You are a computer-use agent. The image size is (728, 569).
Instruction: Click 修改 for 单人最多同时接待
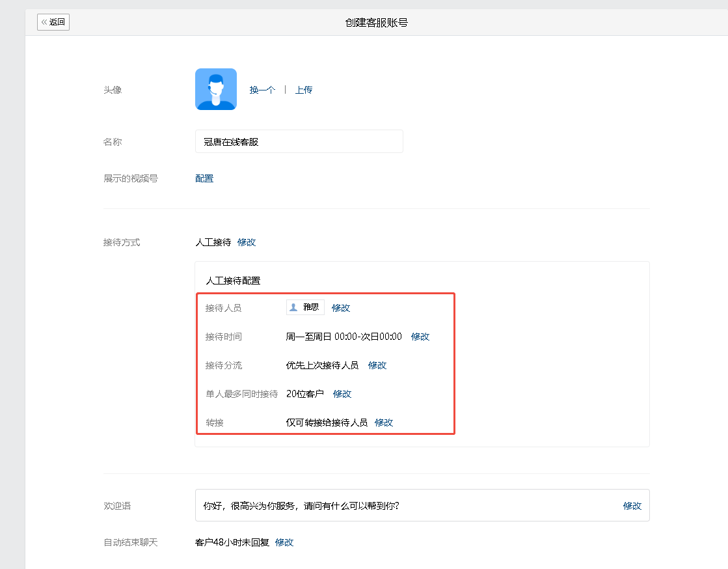click(x=342, y=394)
